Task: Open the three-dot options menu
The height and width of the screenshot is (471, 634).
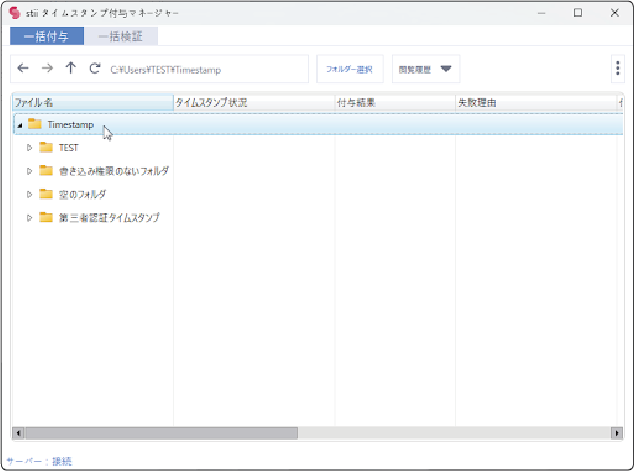Action: [617, 69]
